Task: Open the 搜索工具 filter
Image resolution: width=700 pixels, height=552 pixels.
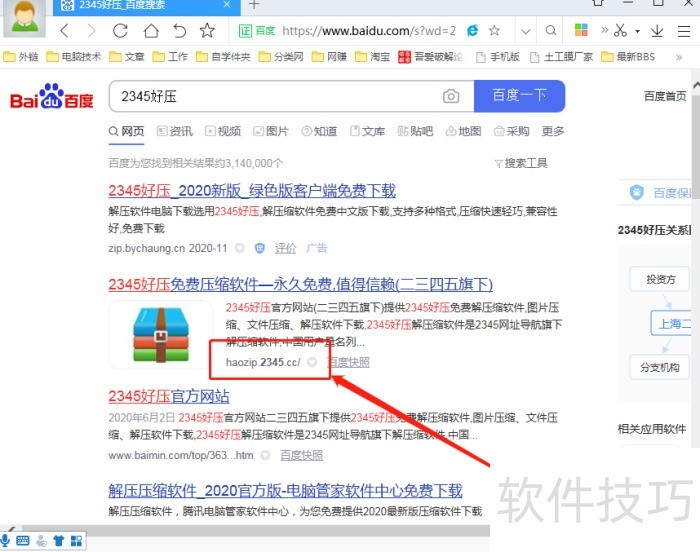Action: (521, 163)
